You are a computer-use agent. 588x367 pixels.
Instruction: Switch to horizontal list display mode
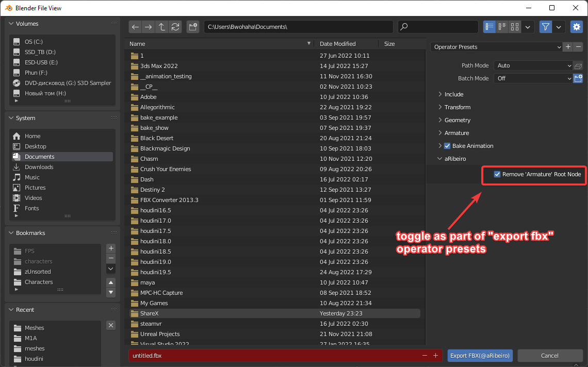click(502, 27)
